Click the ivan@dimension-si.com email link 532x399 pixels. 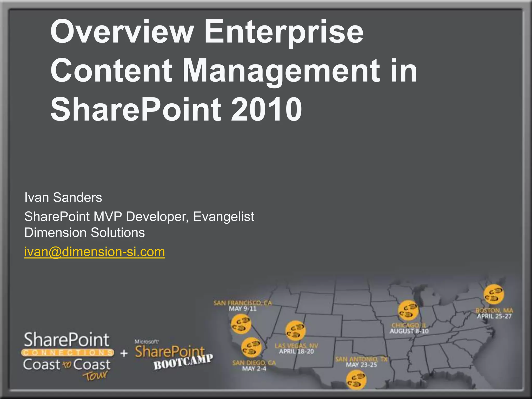tap(95, 252)
